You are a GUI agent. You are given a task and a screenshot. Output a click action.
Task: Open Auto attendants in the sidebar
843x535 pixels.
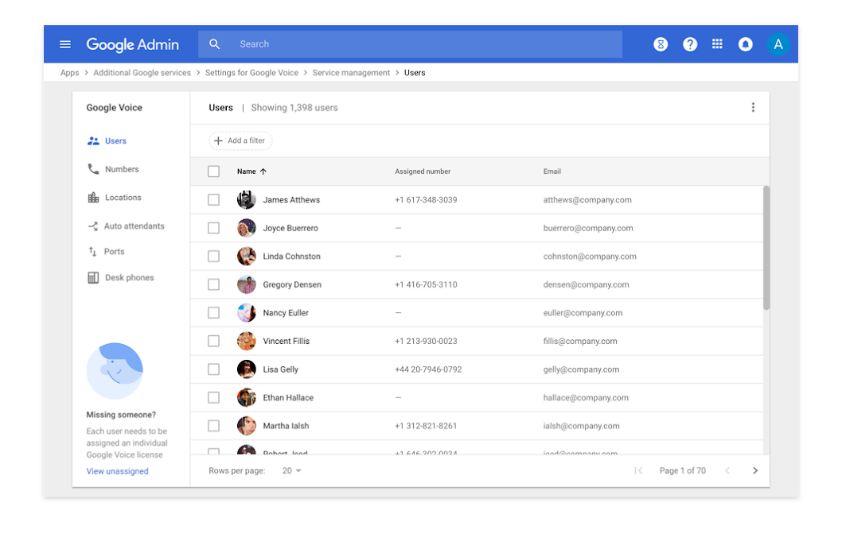pos(126,226)
